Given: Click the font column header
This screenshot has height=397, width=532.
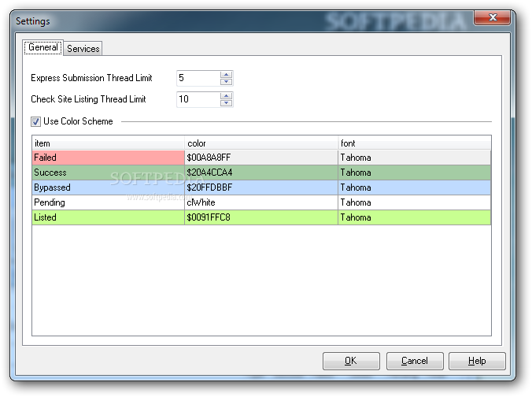Looking at the screenshot, I should [414, 143].
